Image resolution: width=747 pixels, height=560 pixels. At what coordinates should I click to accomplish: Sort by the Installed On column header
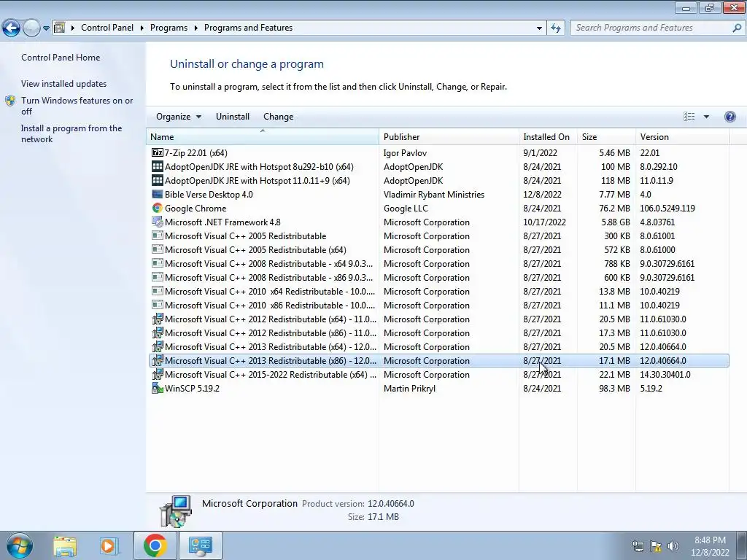tap(548, 136)
